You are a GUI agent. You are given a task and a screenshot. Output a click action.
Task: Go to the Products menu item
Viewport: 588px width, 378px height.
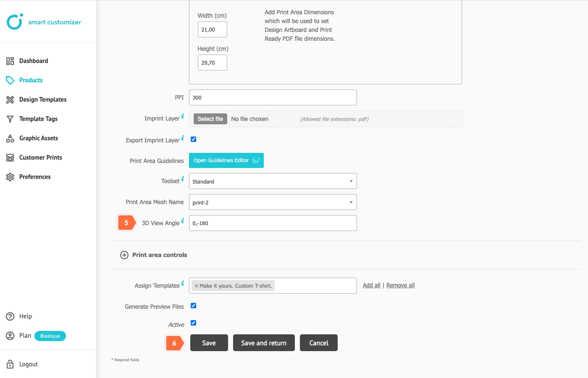(x=31, y=80)
